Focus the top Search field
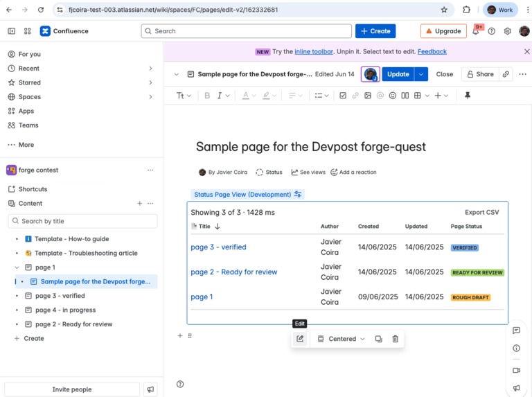532x397 pixels. click(x=247, y=31)
